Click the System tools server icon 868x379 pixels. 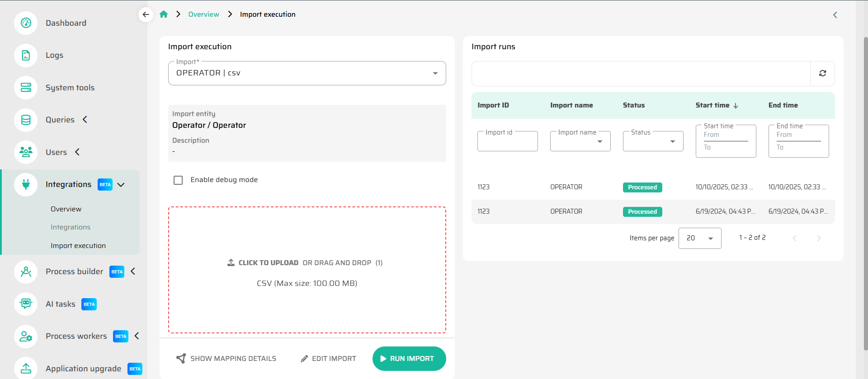pyautogui.click(x=26, y=88)
